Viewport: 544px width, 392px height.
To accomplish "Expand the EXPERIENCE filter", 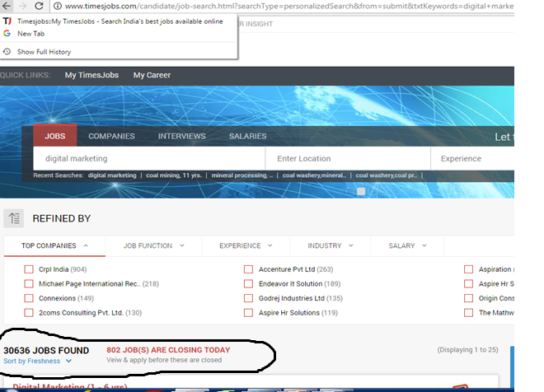I will click(x=246, y=245).
